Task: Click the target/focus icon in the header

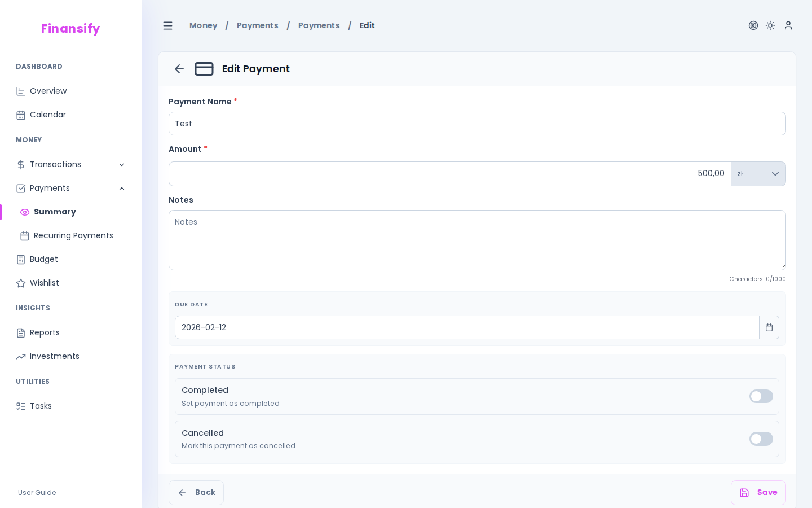Action: tap(753, 25)
